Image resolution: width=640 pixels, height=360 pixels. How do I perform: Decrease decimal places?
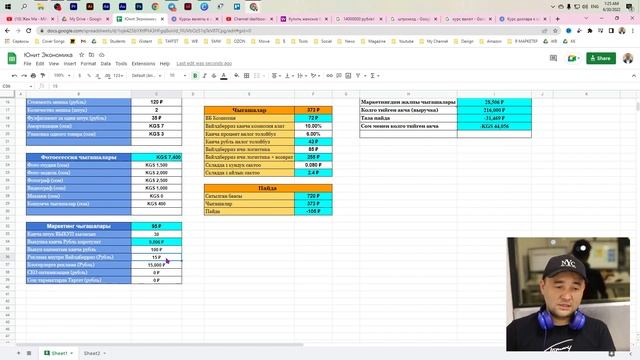98,76
